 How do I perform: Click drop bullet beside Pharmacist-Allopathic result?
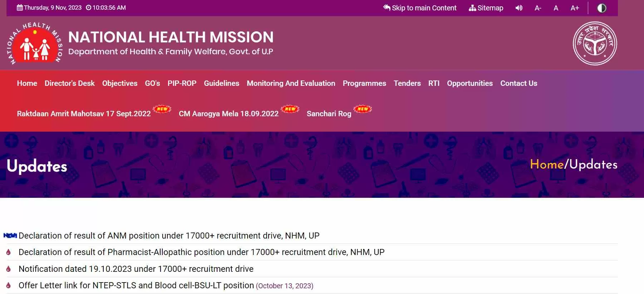9,252
